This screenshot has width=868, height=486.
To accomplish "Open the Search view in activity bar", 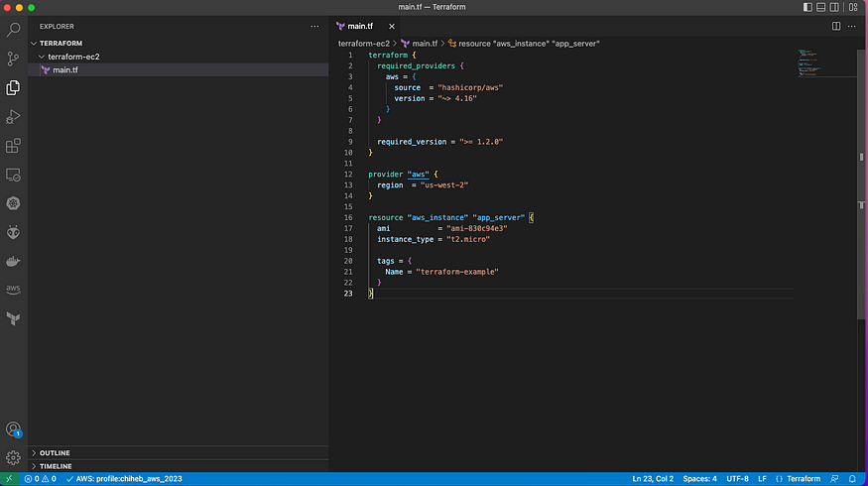I will [x=13, y=30].
